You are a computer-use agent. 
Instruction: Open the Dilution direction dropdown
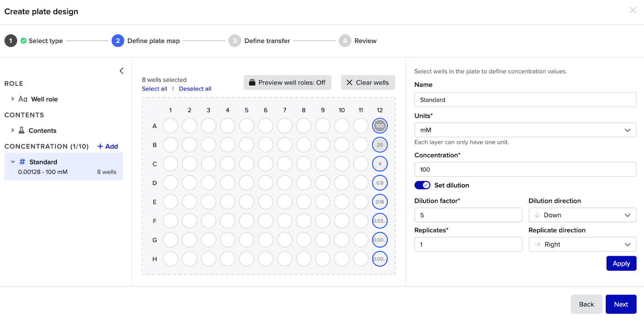582,215
